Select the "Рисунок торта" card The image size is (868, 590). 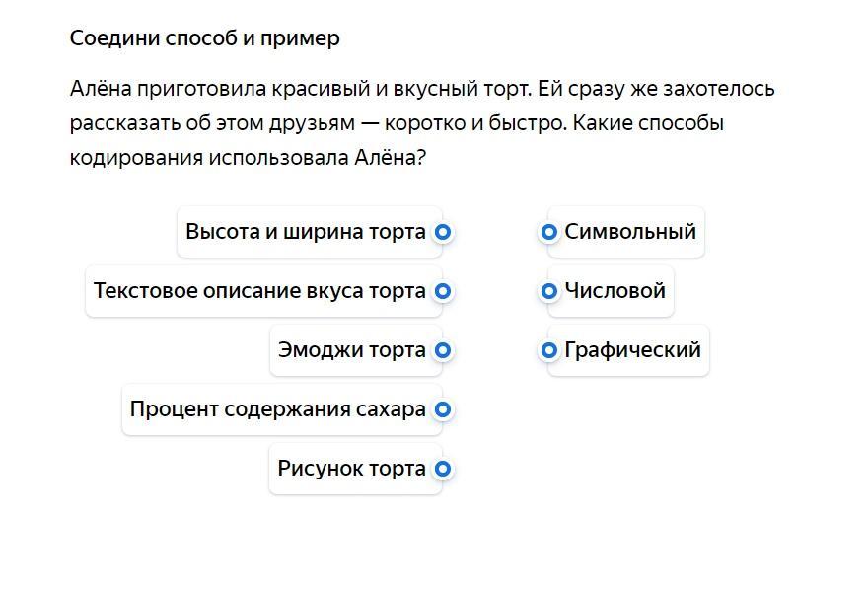click(x=355, y=469)
